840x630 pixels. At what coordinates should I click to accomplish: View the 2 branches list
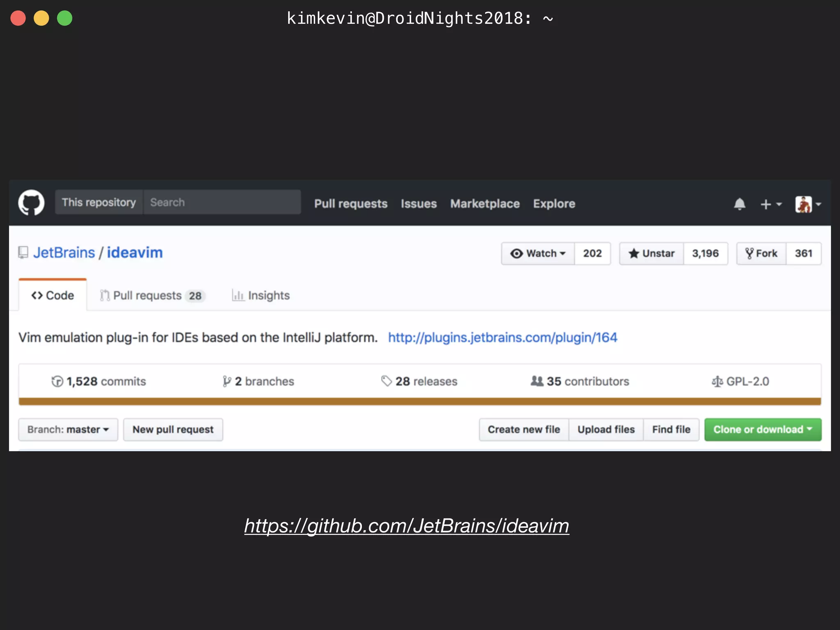(x=258, y=381)
